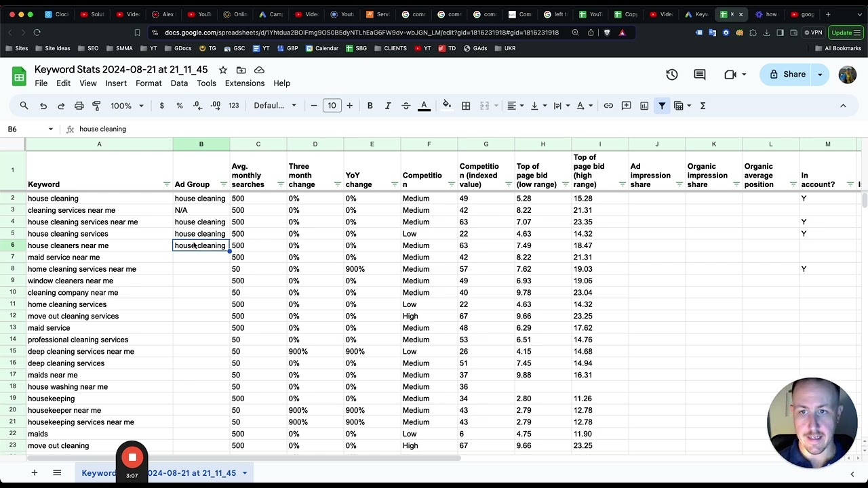Open the Functions sigma menu

(x=703, y=106)
